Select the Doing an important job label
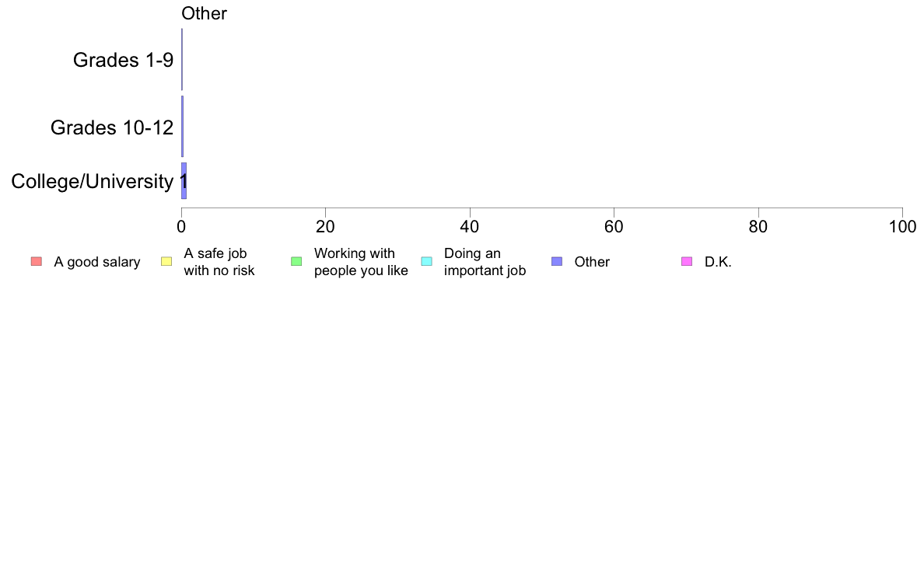Image resolution: width=924 pixels, height=572 pixels. (485, 262)
